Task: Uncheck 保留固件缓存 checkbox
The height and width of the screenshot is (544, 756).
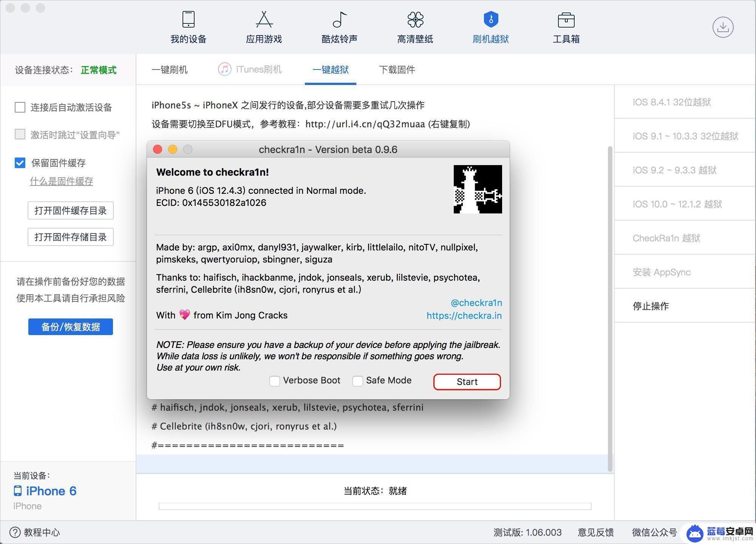Action: pos(20,163)
